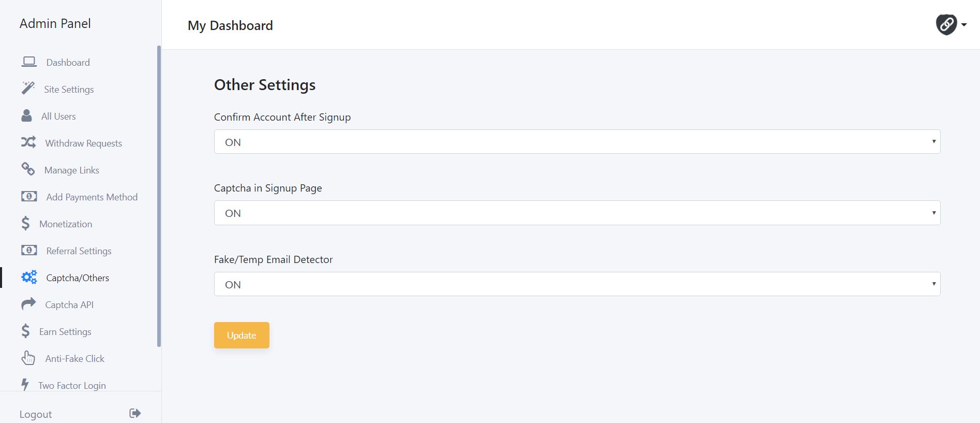Click the magic wand Site Settings icon
980x423 pixels.
[x=28, y=88]
